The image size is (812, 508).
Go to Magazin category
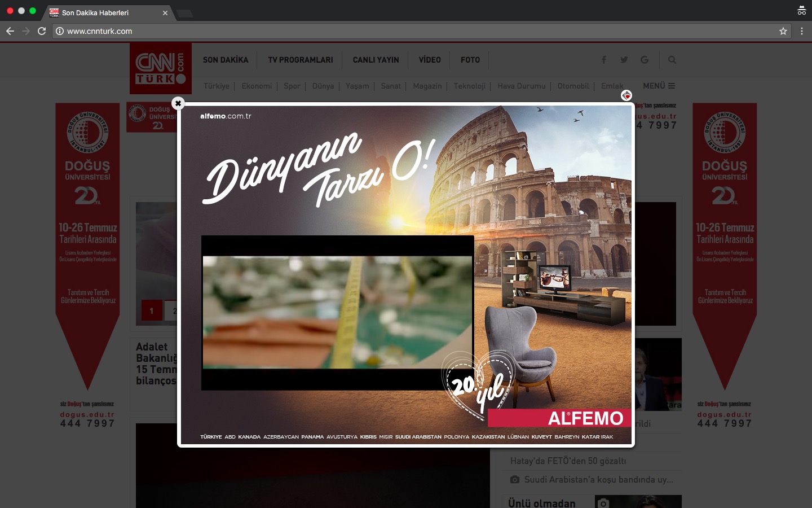[x=427, y=86]
